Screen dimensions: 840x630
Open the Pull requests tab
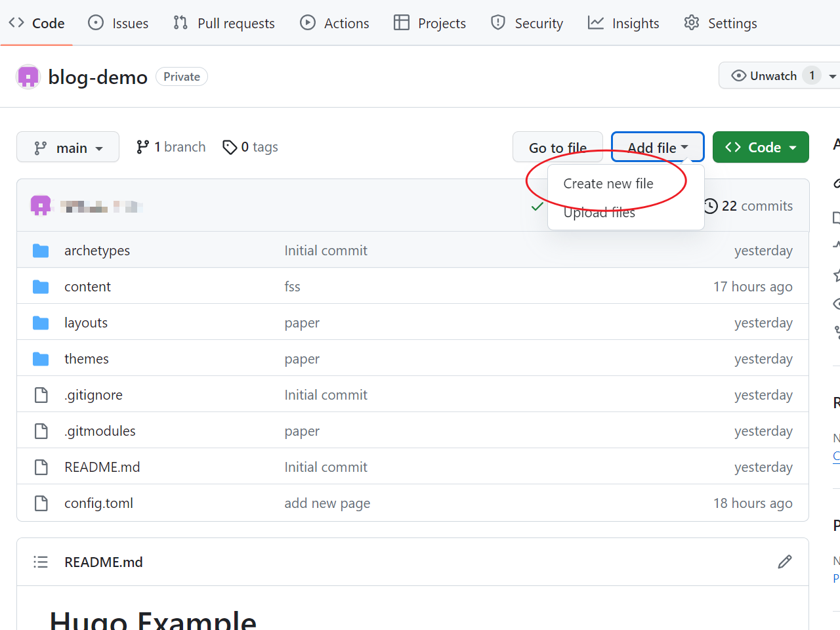point(224,23)
